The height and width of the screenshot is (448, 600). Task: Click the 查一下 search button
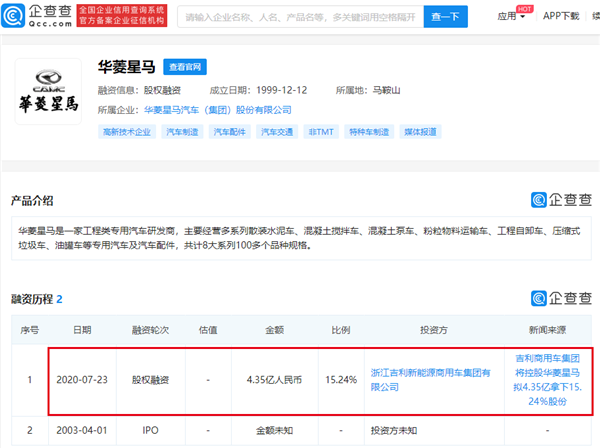(445, 17)
